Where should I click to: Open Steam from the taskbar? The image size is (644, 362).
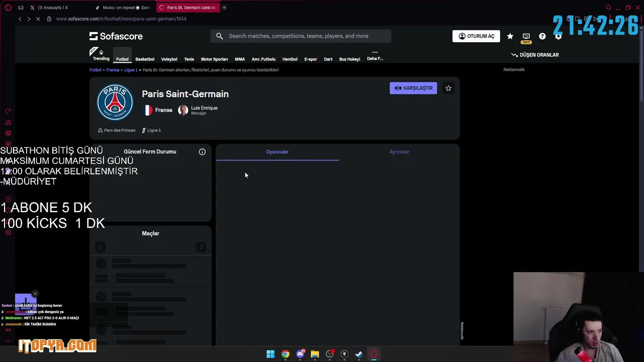coord(359,354)
